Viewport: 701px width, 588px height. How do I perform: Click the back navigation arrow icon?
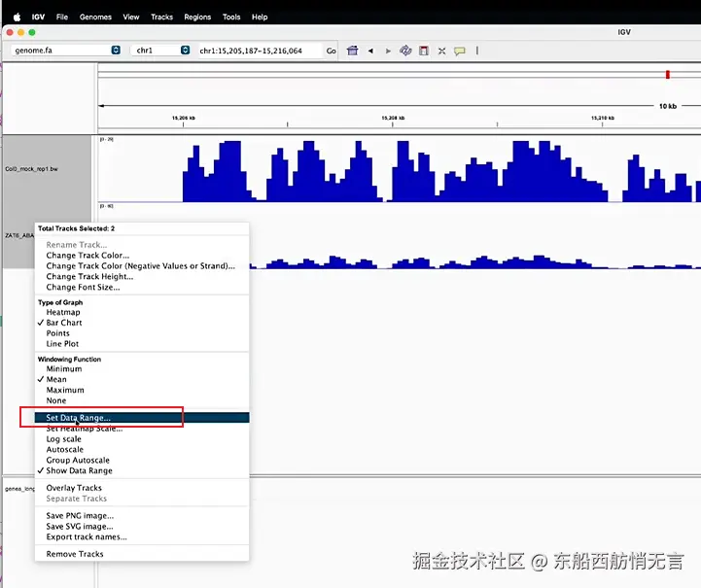click(x=370, y=51)
